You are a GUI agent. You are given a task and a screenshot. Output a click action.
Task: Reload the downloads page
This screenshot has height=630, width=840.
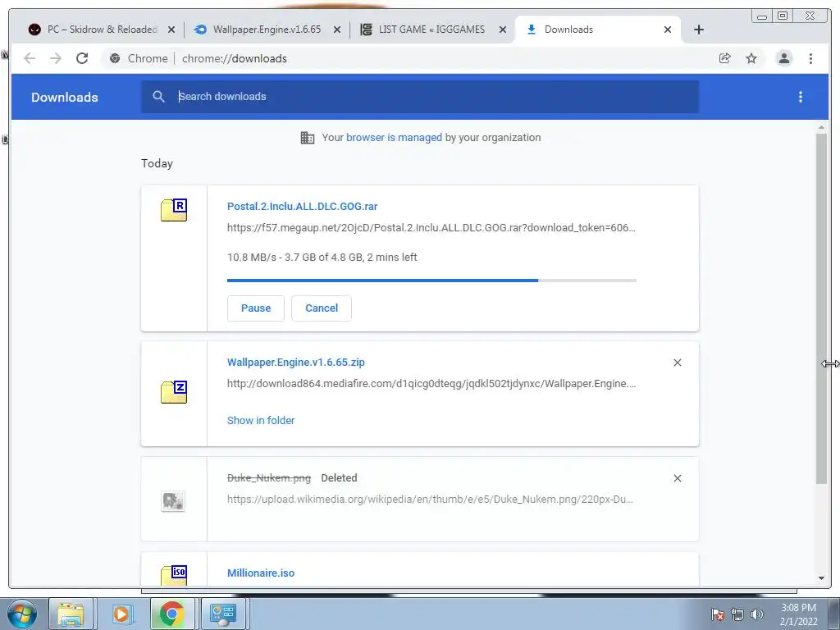[x=82, y=58]
